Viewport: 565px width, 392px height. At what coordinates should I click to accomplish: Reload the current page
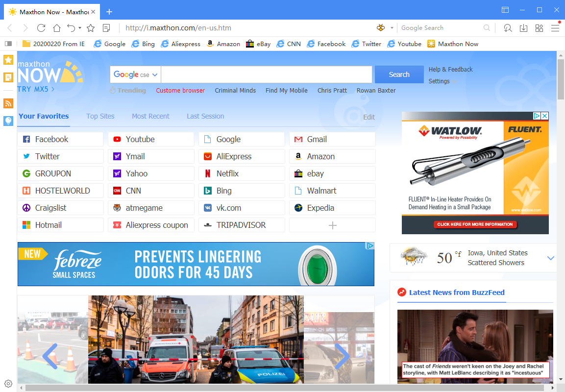41,28
